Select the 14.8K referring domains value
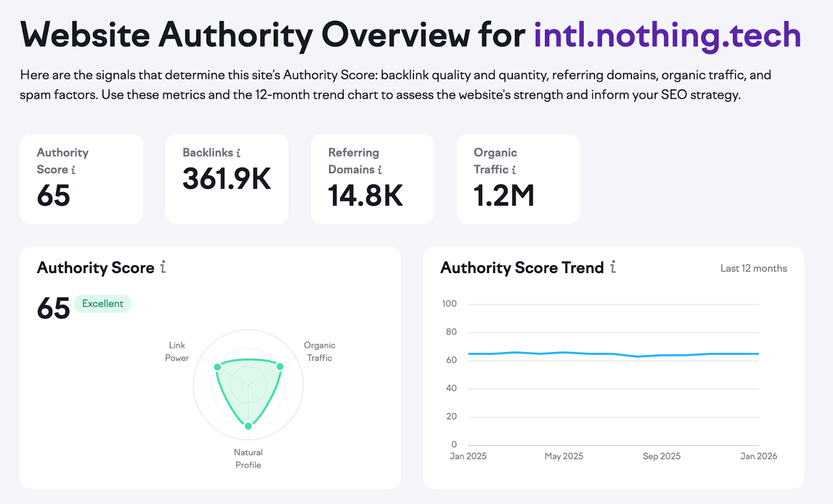 365,196
